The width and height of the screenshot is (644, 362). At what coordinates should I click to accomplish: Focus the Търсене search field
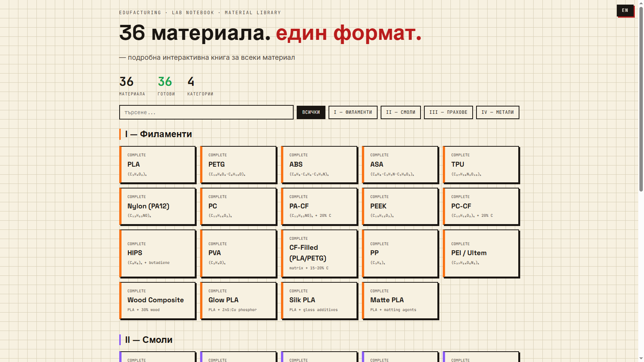coord(206,112)
